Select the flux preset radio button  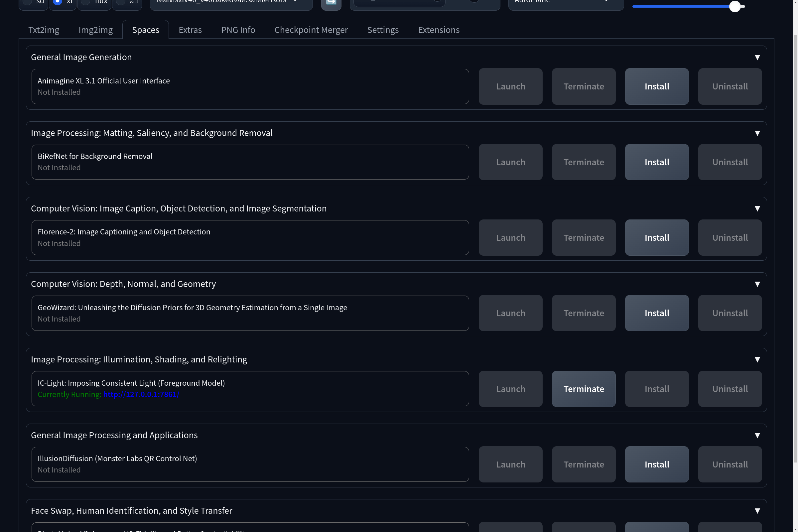(86, 2)
